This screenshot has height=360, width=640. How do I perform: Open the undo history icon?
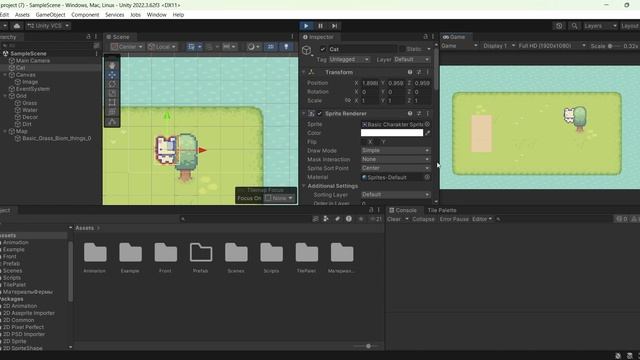[559, 26]
